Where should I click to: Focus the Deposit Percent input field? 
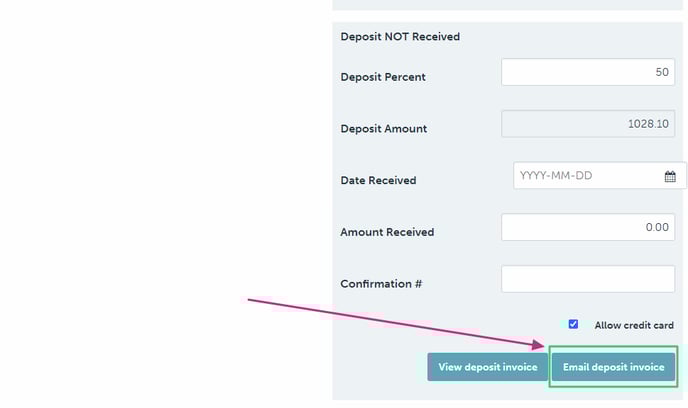pyautogui.click(x=587, y=73)
